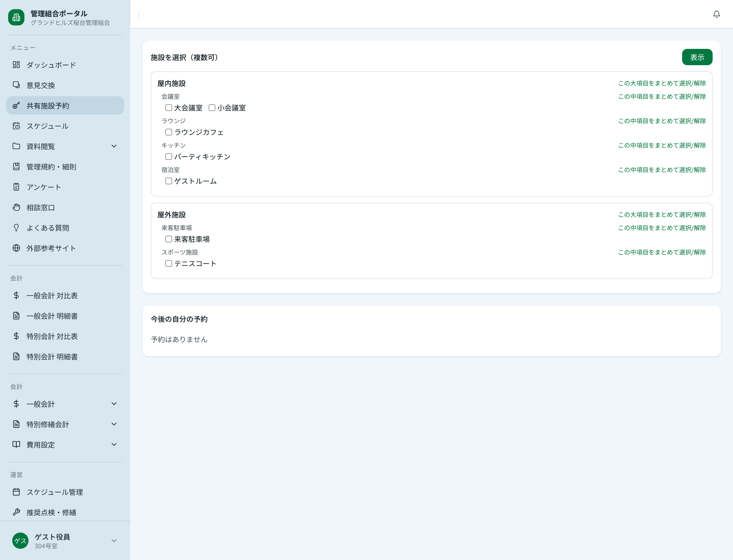Screen dimensions: 733x560
Task: Expand the 特別修繕会計 menu chevron
Action: click(x=114, y=424)
